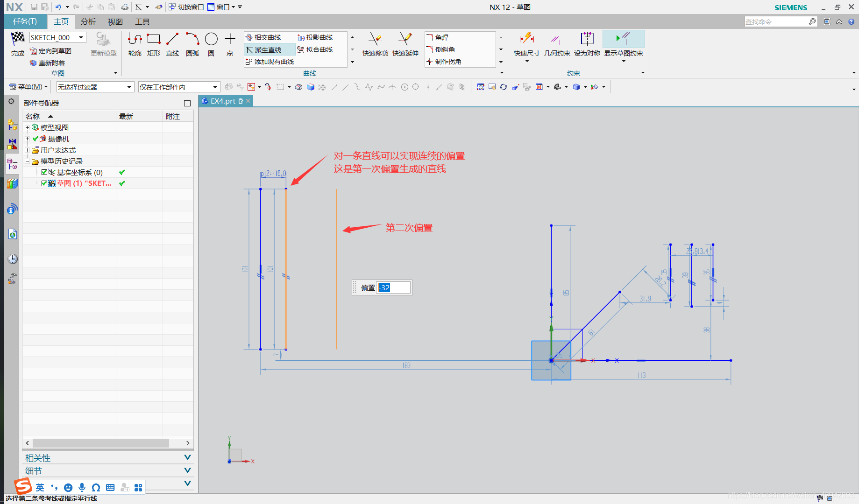Viewport: 859px width, 504px height.
Task: Expand the Cameras (摄像机) node
Action: [x=27, y=139]
